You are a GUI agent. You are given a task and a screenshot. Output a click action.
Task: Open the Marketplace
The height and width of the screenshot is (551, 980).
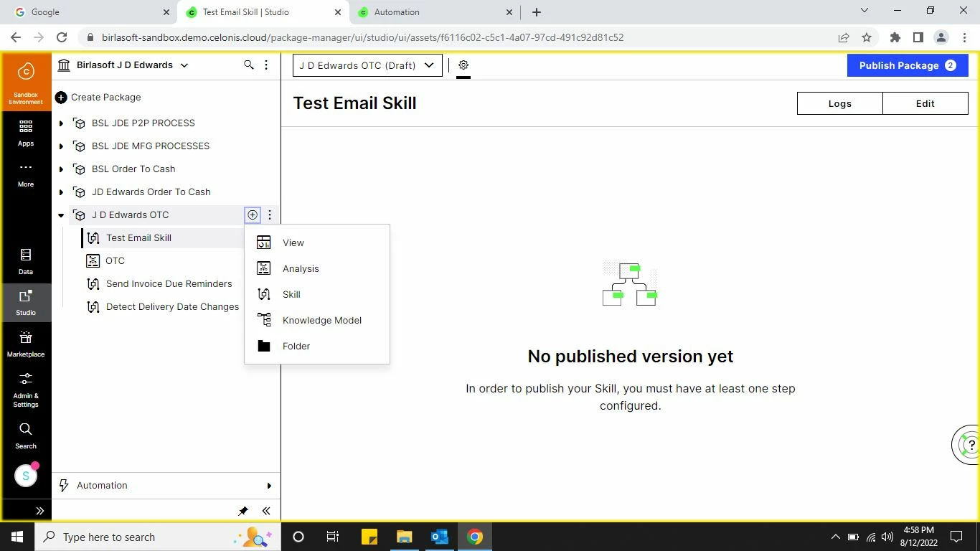point(26,344)
